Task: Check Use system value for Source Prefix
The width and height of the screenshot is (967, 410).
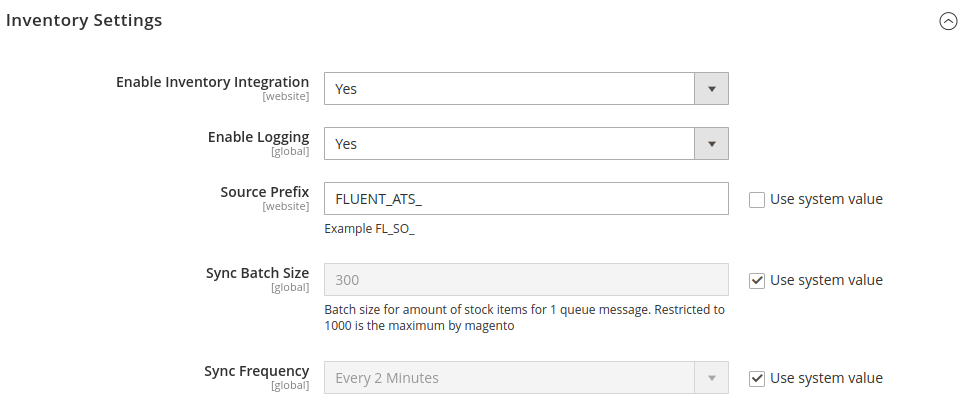Action: [757, 199]
